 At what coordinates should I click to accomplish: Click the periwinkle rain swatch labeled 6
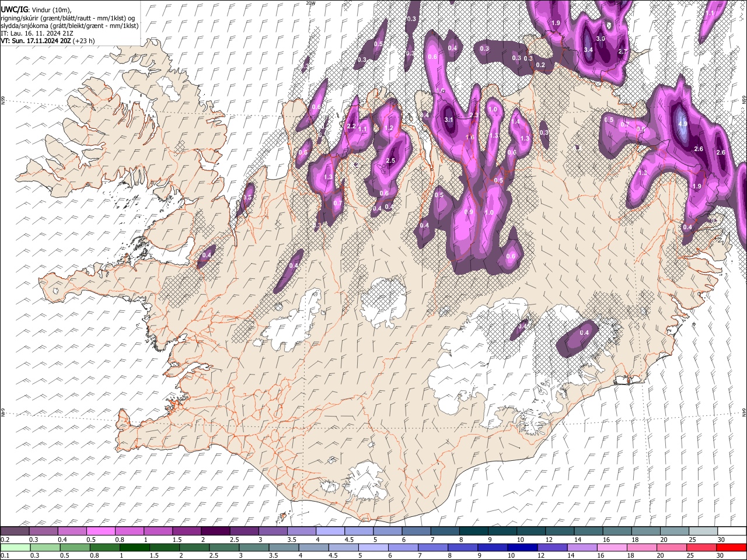[x=403, y=548]
